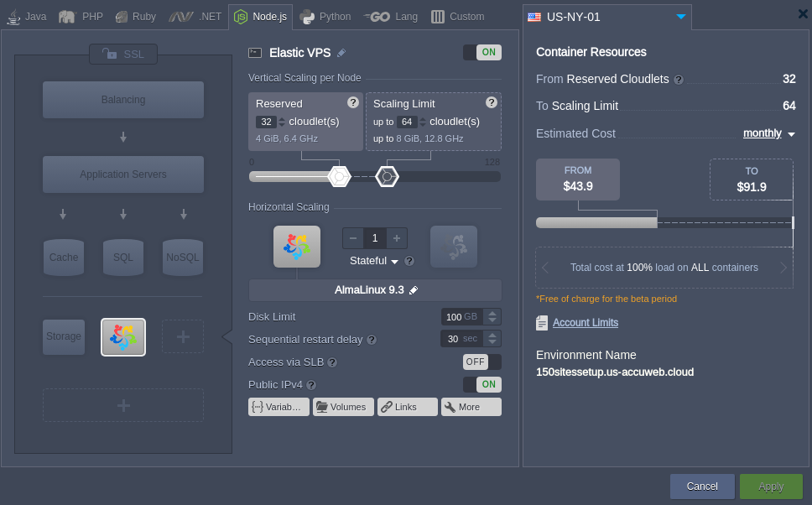Image resolution: width=812 pixels, height=505 pixels.
Task: Disable the Public IPv4 switch
Action: point(481,384)
